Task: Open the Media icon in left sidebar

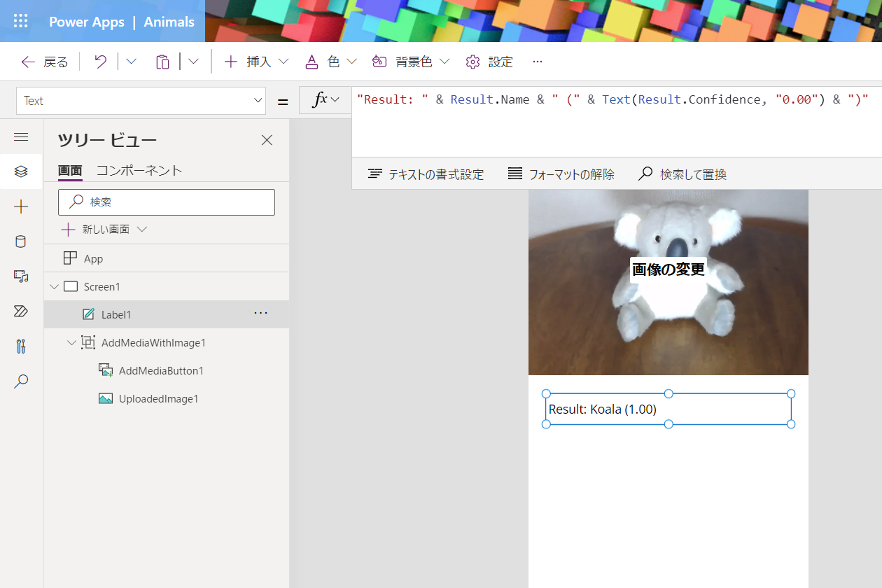Action: (21, 276)
